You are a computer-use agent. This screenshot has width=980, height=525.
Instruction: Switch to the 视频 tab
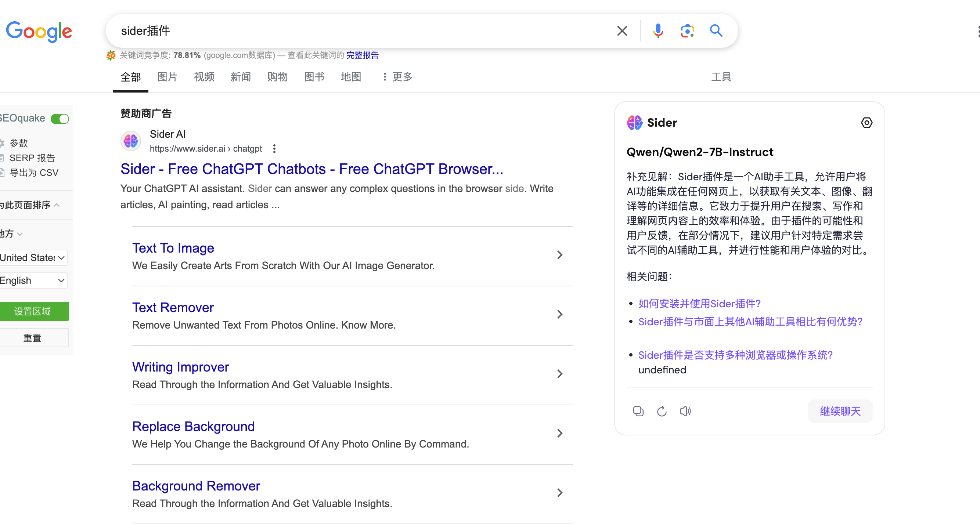(204, 77)
